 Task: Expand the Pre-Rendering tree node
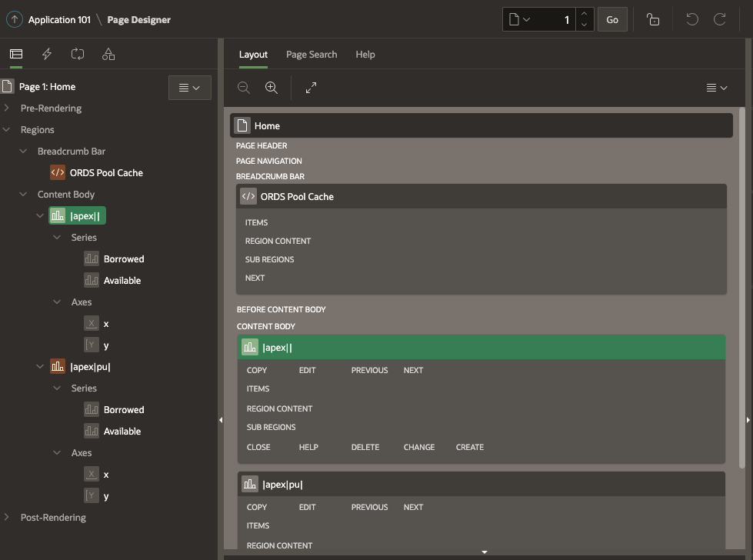pyautogui.click(x=7, y=108)
